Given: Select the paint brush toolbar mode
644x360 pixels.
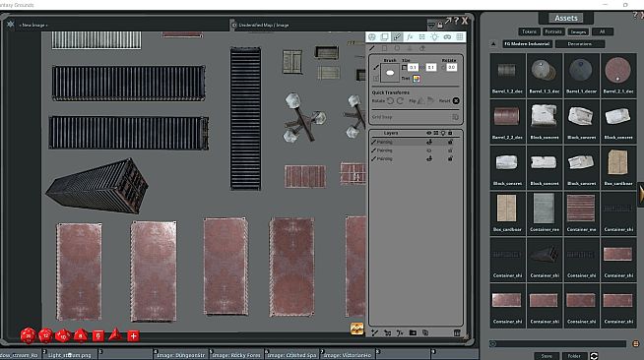Looking at the screenshot, I should coord(397,37).
